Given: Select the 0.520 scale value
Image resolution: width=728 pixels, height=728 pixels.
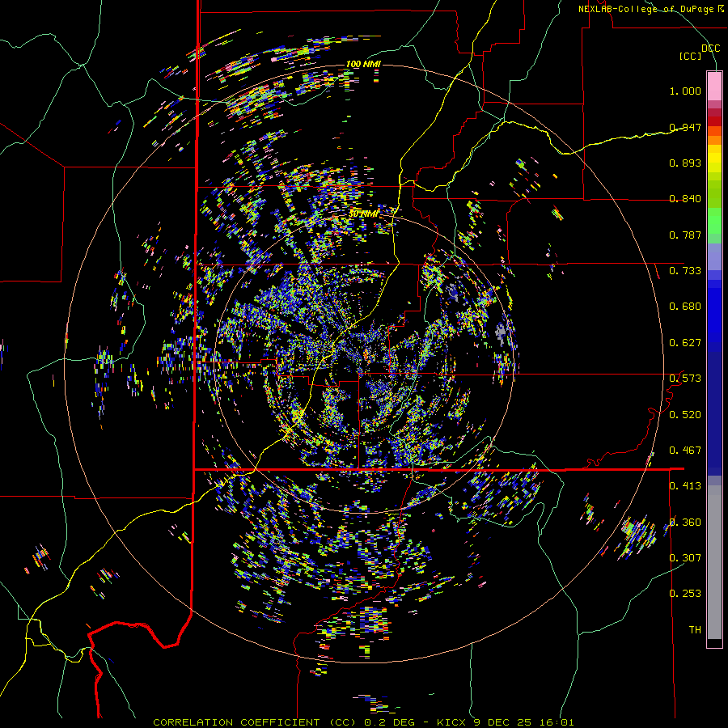Looking at the screenshot, I should click(x=685, y=415).
